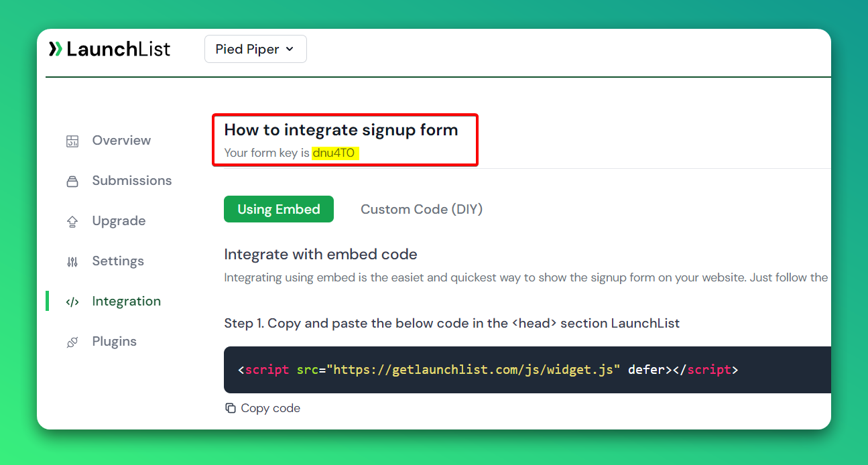Click the Settings sliders icon
Image resolution: width=868 pixels, height=465 pixels.
[72, 261]
